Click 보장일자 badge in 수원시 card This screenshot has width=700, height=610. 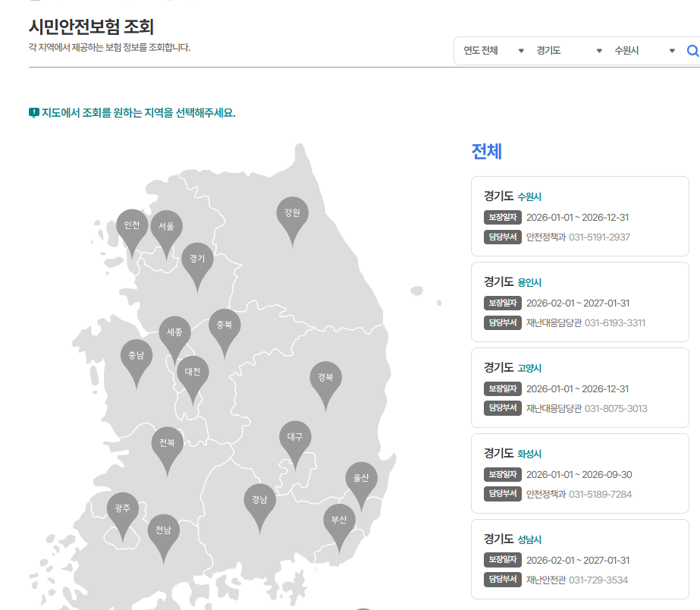pyautogui.click(x=503, y=218)
